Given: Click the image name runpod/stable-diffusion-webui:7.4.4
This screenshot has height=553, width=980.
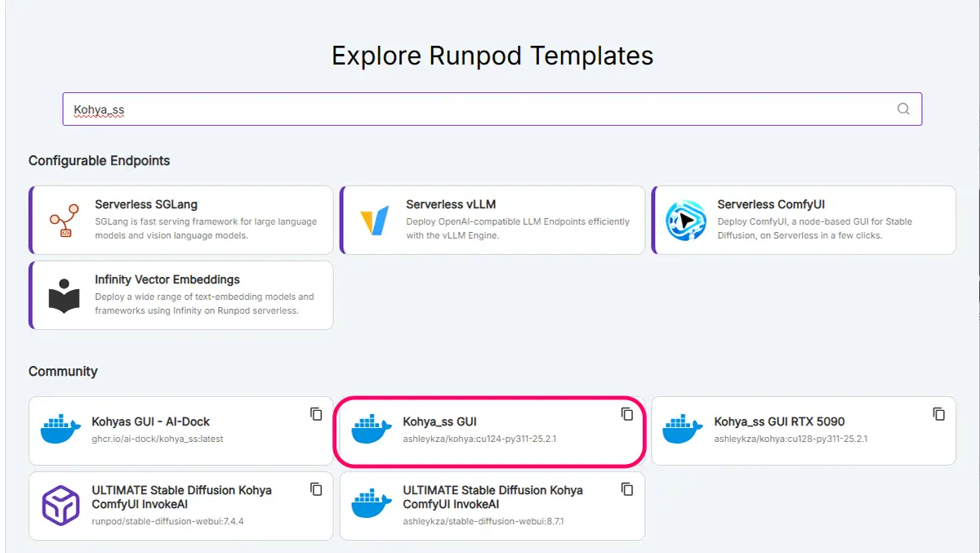Looking at the screenshot, I should click(x=167, y=521).
